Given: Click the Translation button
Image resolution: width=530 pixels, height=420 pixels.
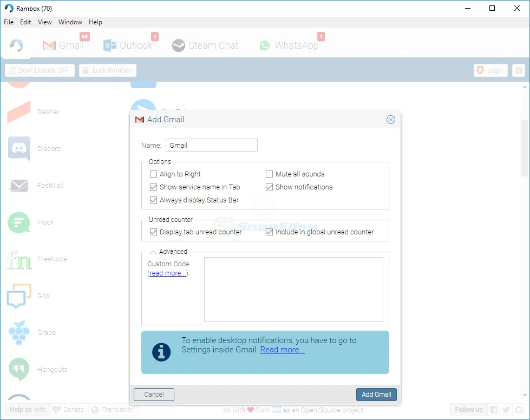Looking at the screenshot, I should click(113, 410).
